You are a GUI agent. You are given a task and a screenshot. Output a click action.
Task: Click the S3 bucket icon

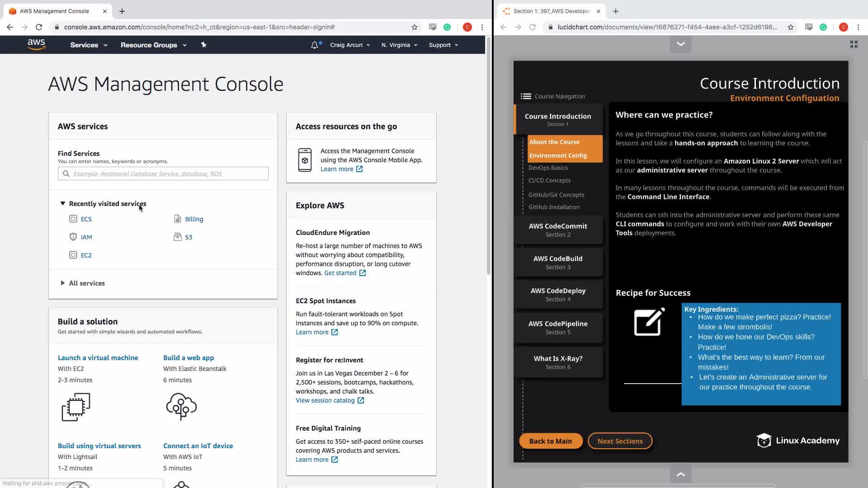pos(177,237)
